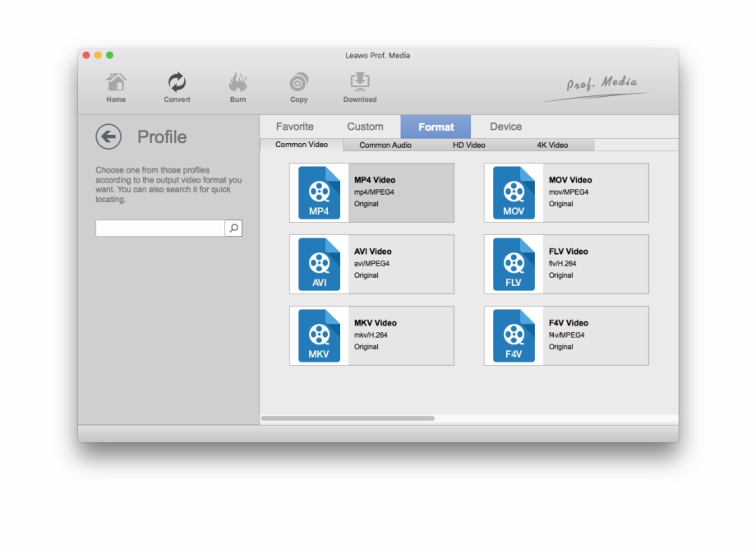Viewport: 756px width, 554px height.
Task: Click the back arrow button
Action: point(107,136)
